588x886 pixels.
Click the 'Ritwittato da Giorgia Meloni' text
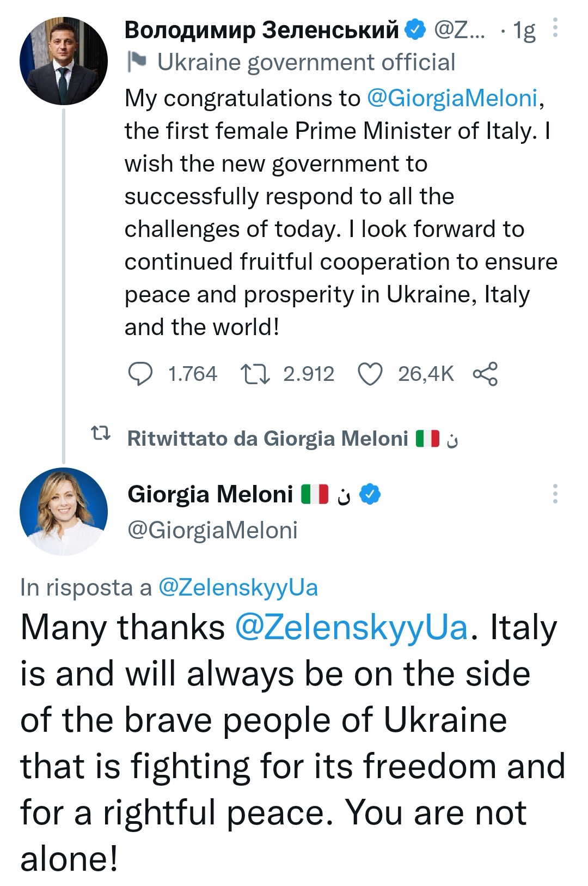pyautogui.click(x=267, y=438)
